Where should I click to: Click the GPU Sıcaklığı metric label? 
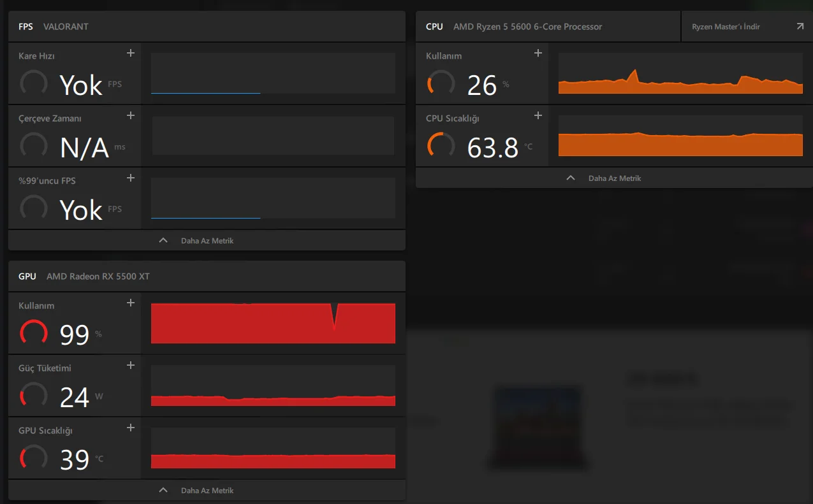click(45, 431)
